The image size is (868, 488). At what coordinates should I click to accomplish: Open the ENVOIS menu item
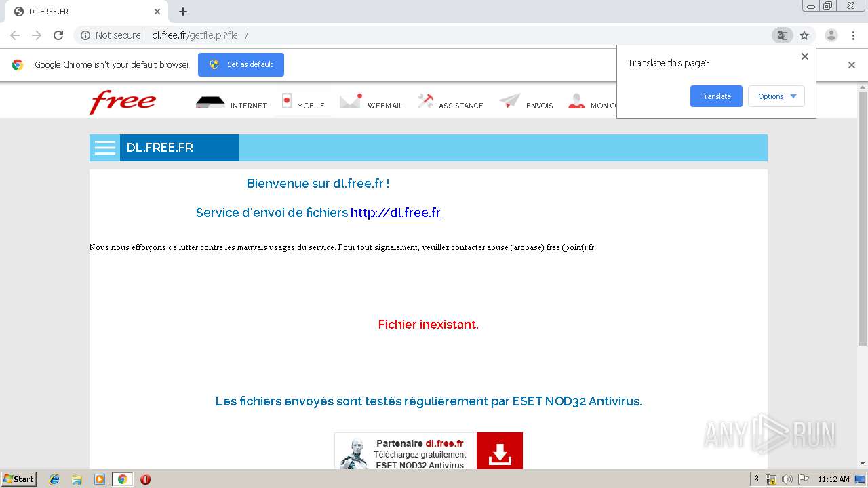[526, 102]
